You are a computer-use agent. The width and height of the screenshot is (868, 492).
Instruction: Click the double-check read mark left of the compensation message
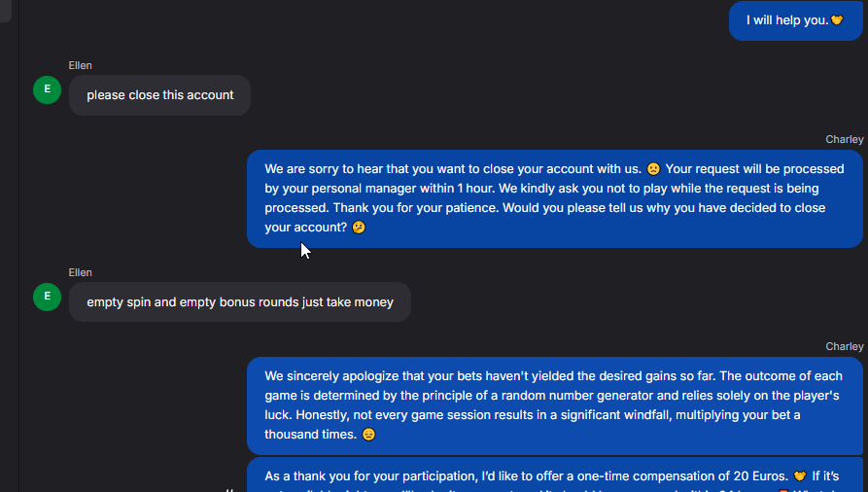coord(231,488)
